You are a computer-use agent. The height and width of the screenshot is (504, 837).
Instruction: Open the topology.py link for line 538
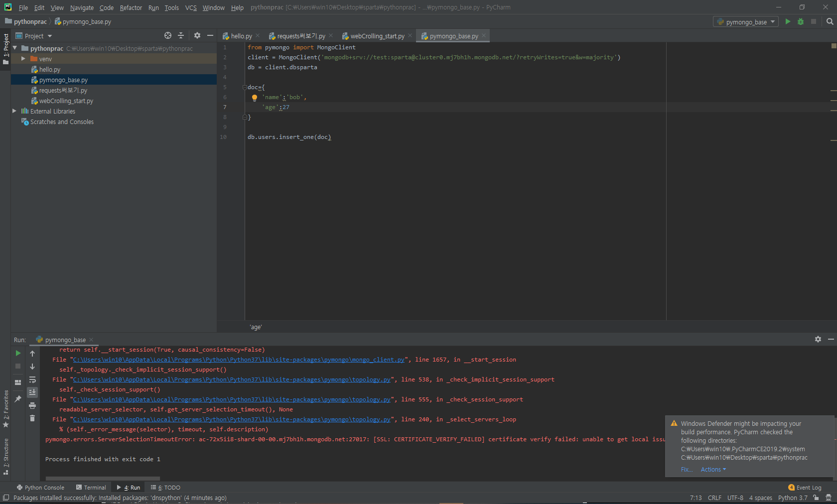point(232,379)
